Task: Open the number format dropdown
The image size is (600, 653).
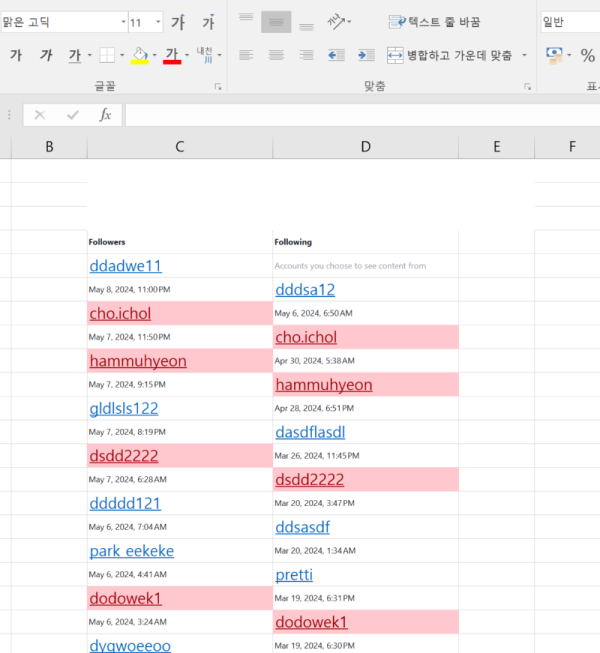Action: coord(570,22)
